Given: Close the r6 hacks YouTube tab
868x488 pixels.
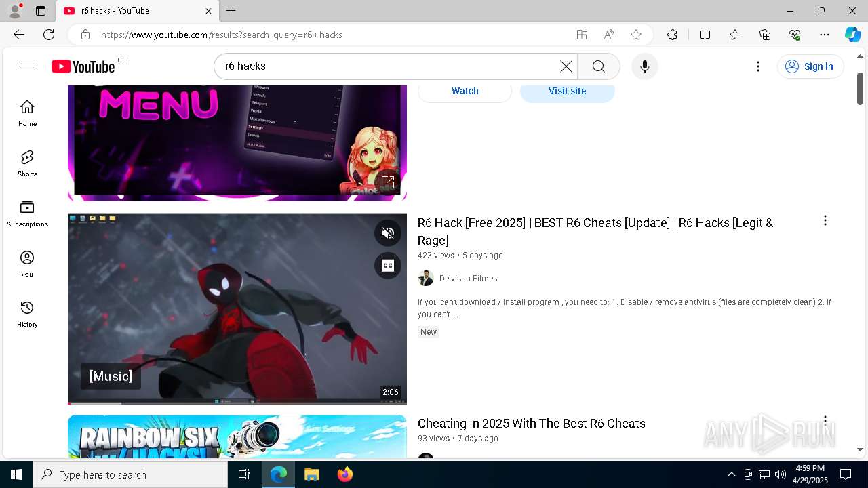Looking at the screenshot, I should (208, 11).
